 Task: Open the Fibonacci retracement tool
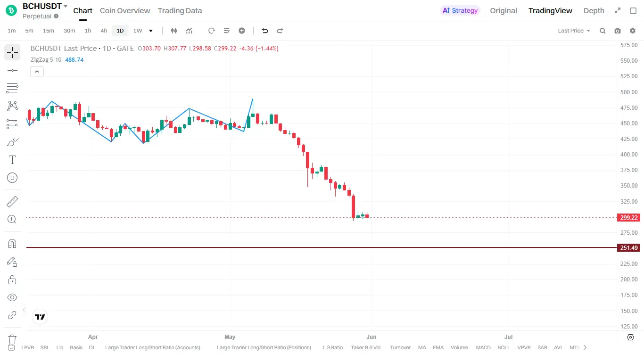click(12, 88)
